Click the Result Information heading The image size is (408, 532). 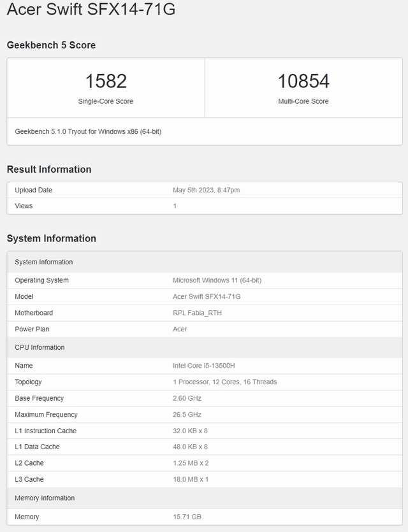pyautogui.click(x=49, y=169)
